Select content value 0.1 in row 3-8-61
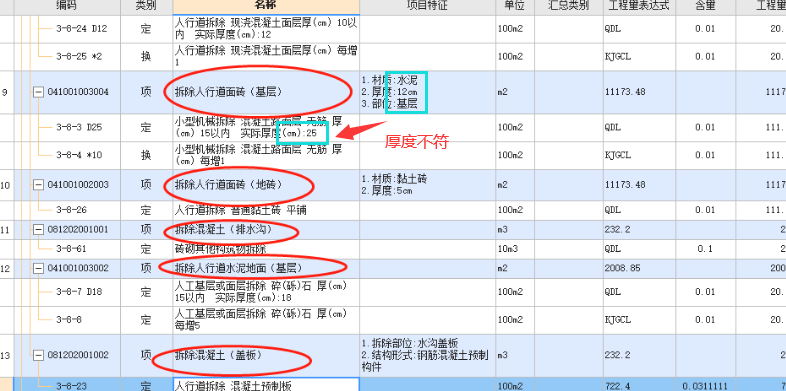 pyautogui.click(x=705, y=249)
